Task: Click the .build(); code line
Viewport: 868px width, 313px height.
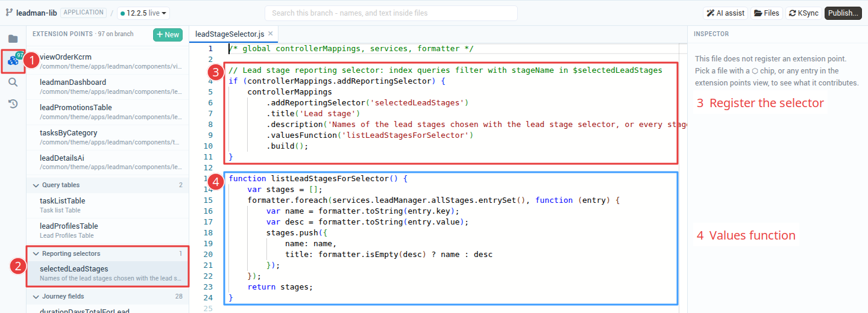Action: pos(287,146)
